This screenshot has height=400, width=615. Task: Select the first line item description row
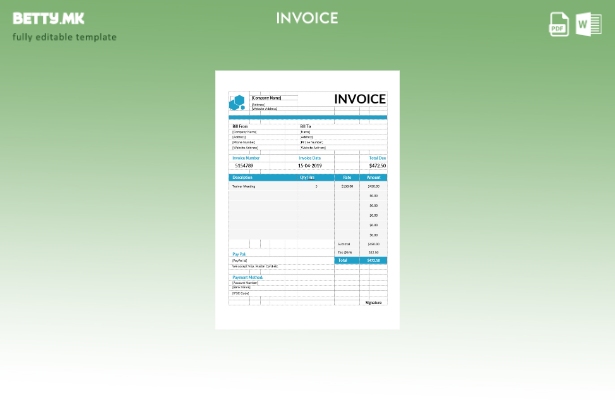pos(245,186)
